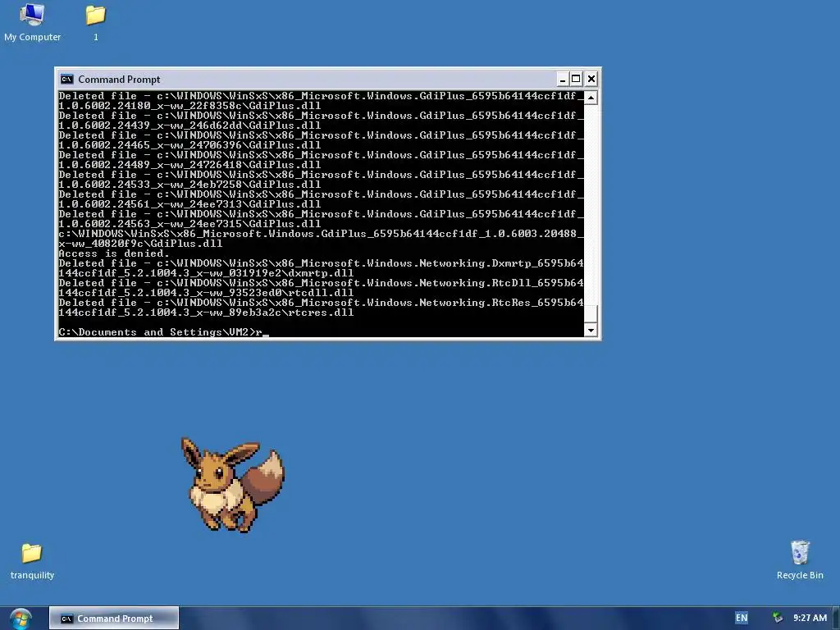The width and height of the screenshot is (840, 630).
Task: Click the Command Prompt title bar text
Action: click(x=119, y=80)
